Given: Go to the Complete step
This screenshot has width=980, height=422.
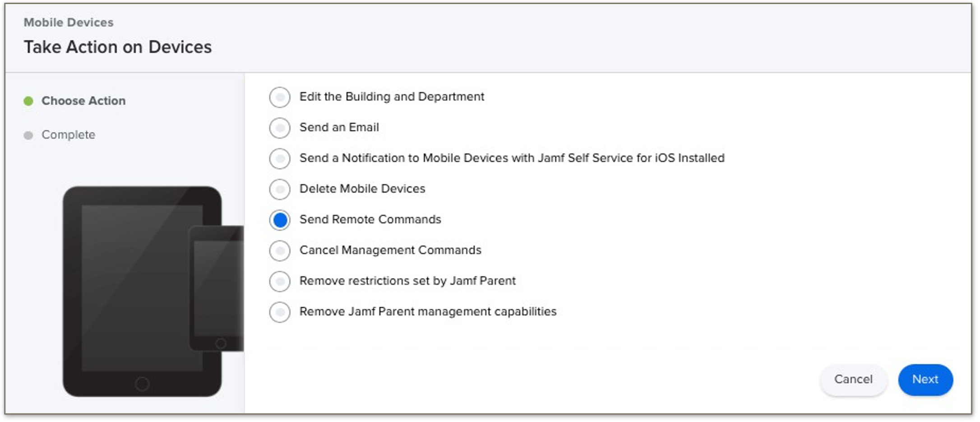Looking at the screenshot, I should (x=68, y=135).
